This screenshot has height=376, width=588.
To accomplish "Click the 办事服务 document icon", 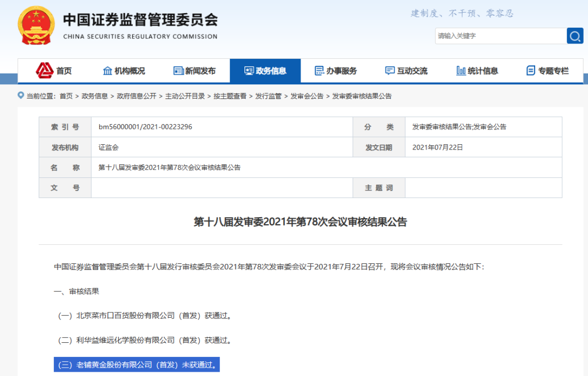I will [x=319, y=71].
